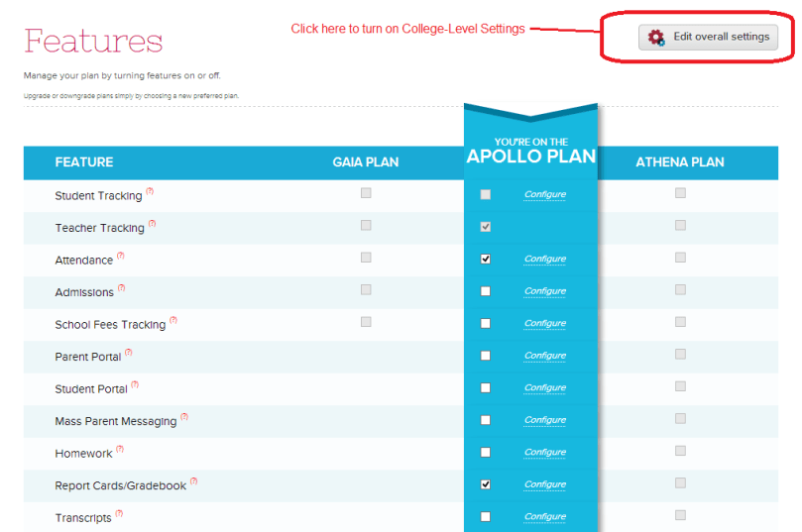
Task: Click Athena Plan checkbox for Mass Parent Messaging
Action: point(680,418)
